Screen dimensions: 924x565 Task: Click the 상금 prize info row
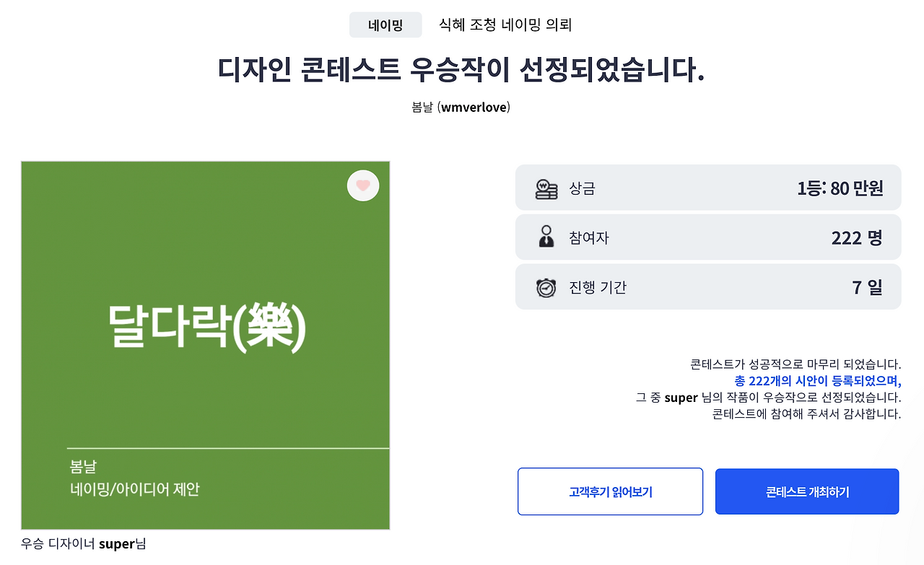pyautogui.click(x=708, y=188)
